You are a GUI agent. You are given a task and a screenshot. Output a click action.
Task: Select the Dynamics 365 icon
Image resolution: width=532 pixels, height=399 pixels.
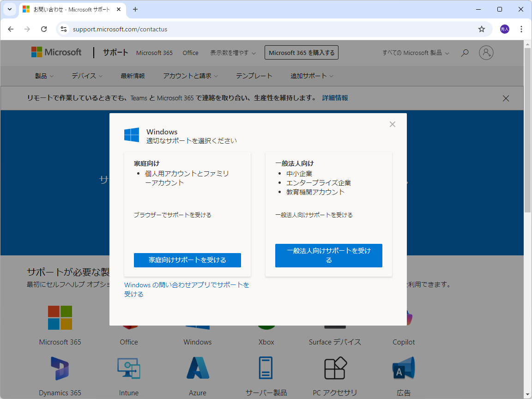pyautogui.click(x=60, y=368)
